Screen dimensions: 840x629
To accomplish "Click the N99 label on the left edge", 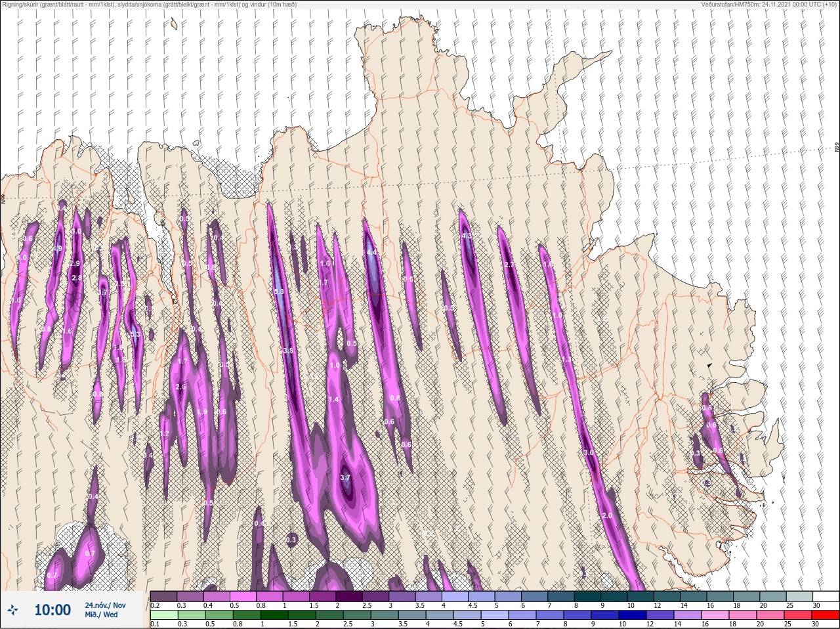I will (x=3, y=198).
